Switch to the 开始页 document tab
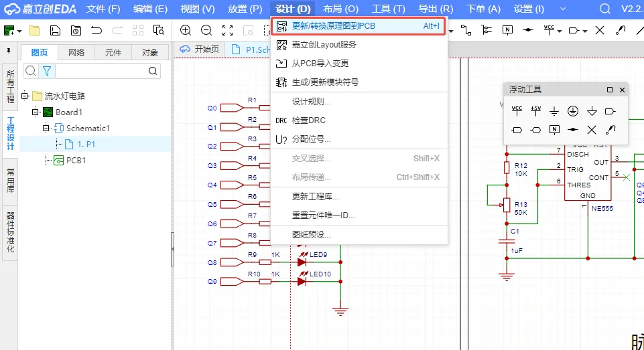 199,50
